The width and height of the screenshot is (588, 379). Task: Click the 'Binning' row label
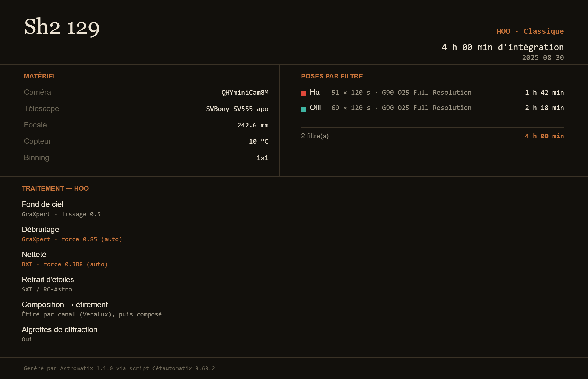[36, 158]
